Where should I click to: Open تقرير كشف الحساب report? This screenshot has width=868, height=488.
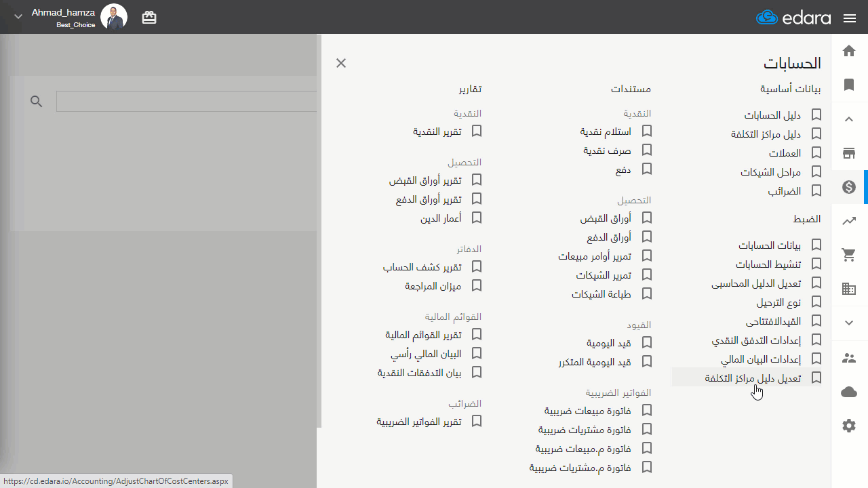[422, 267]
